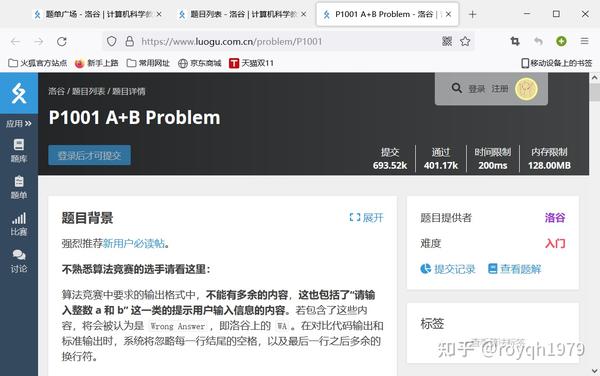Open 提交记录 submission records
This screenshot has height=376, width=600.
(x=448, y=269)
